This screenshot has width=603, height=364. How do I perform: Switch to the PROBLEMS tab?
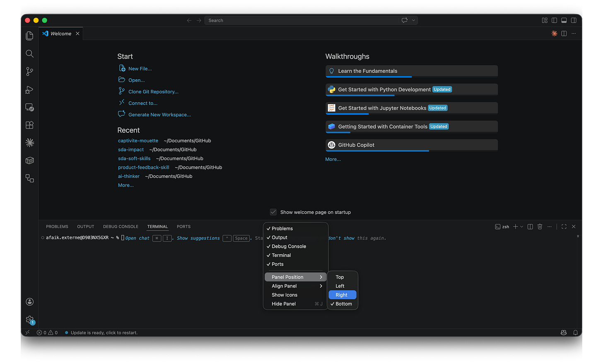click(57, 226)
